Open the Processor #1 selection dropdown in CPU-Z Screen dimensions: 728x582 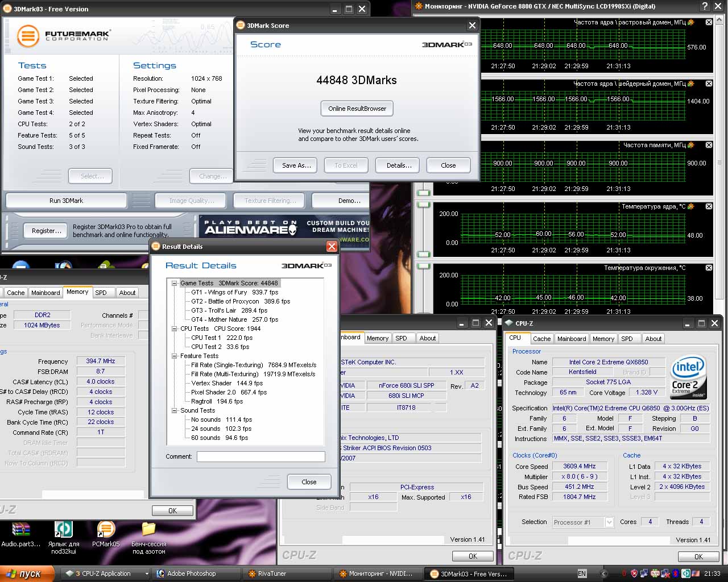pyautogui.click(x=609, y=522)
